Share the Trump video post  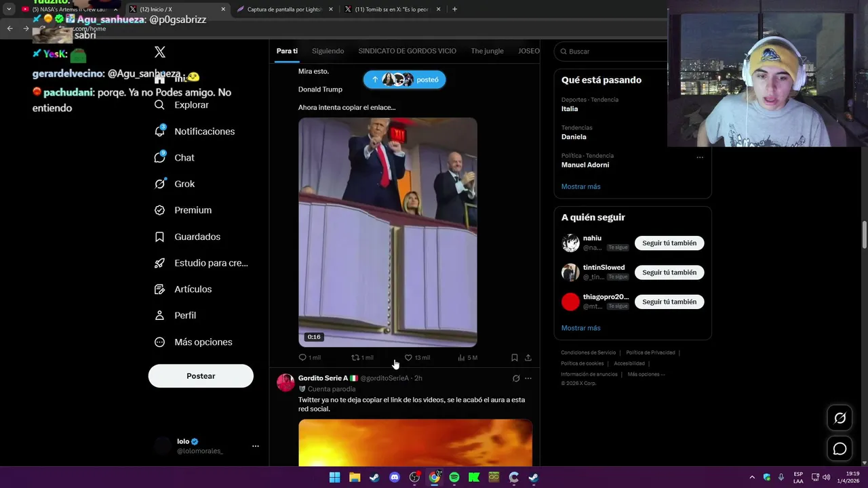tap(528, 357)
